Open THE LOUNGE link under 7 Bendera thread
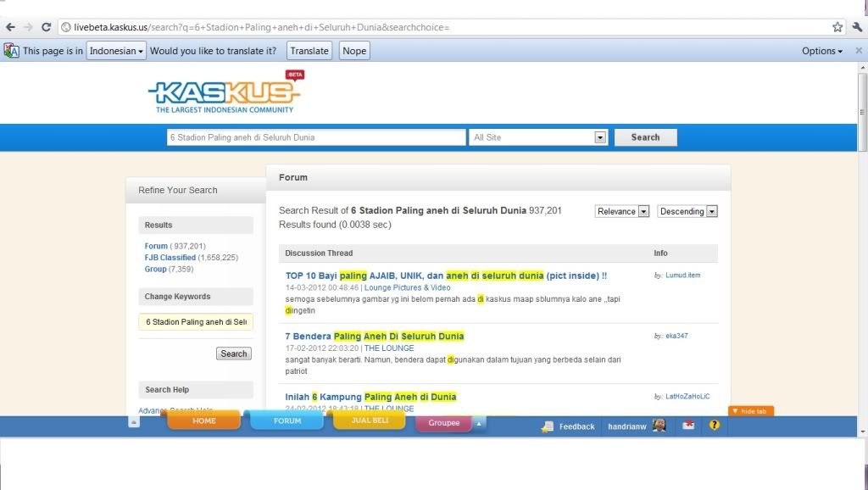Image resolution: width=868 pixels, height=490 pixels. (x=389, y=348)
